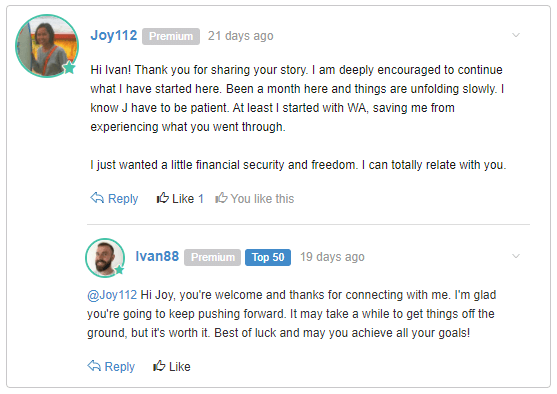Open Joy112's profile picture
The image size is (557, 394).
(47, 46)
